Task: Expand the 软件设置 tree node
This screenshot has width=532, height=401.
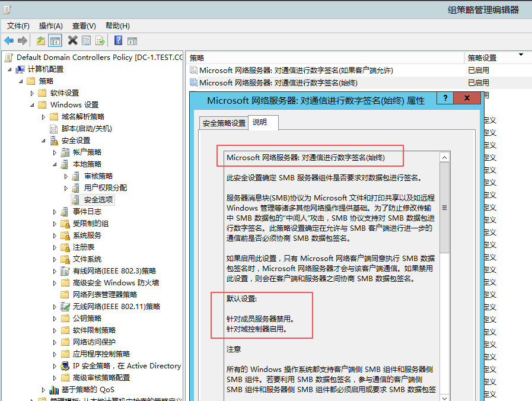Action: click(x=33, y=93)
